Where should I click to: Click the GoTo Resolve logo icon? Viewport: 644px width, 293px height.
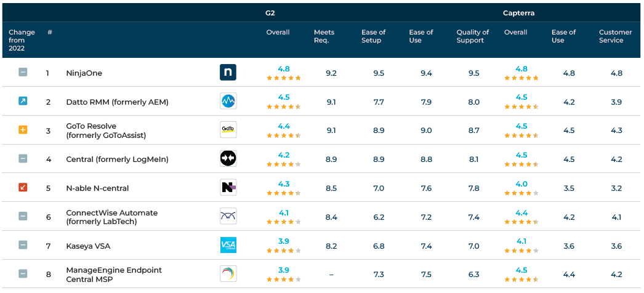[228, 130]
